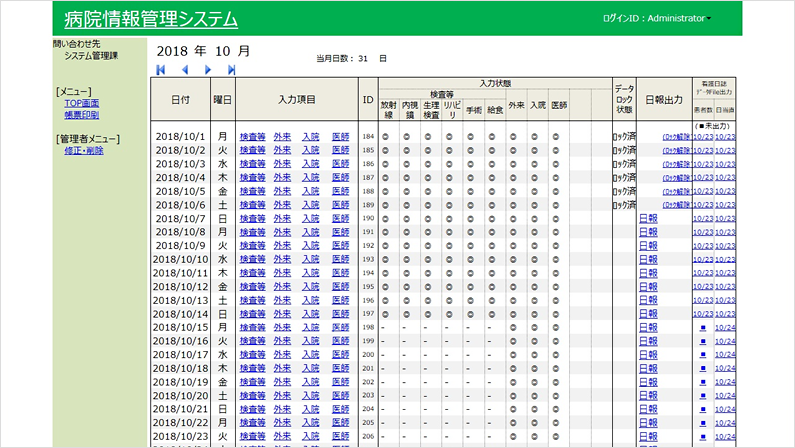Open 検査等 input for 2018/10/1
Viewport: 795px width, 448px height.
click(252, 137)
